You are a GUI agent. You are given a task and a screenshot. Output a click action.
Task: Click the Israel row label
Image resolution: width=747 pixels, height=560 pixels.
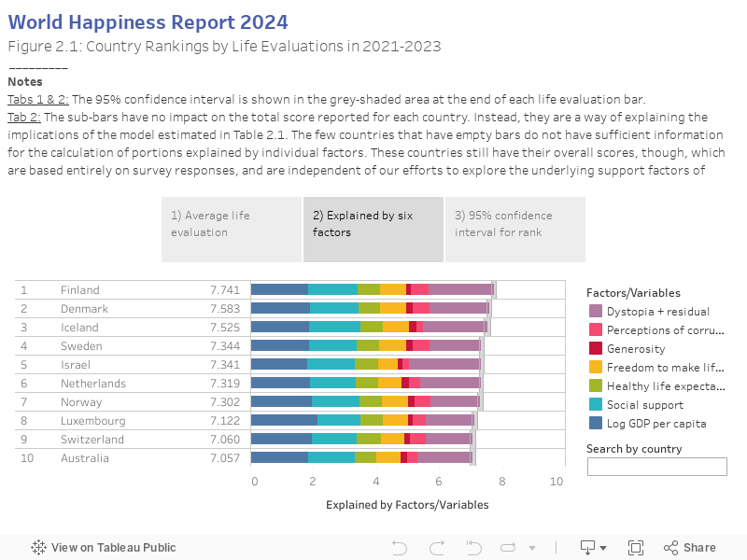click(x=76, y=365)
